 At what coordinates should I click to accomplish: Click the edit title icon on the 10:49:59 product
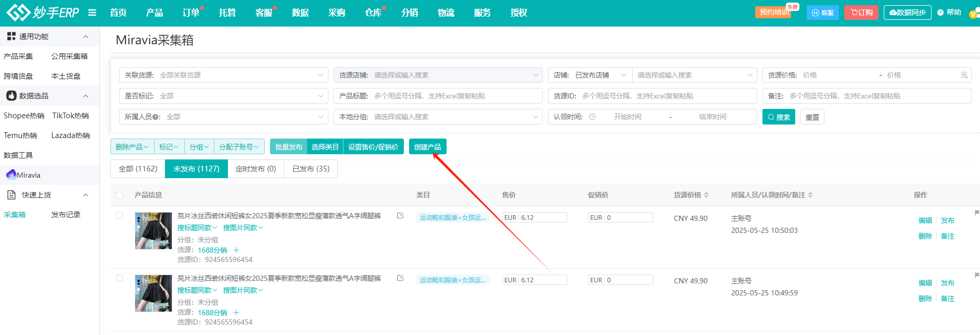[400, 278]
